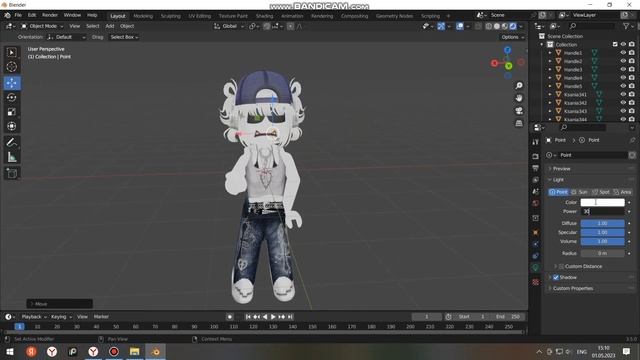Select the Area light type
Viewport: 640px width, 360px height.
click(622, 192)
